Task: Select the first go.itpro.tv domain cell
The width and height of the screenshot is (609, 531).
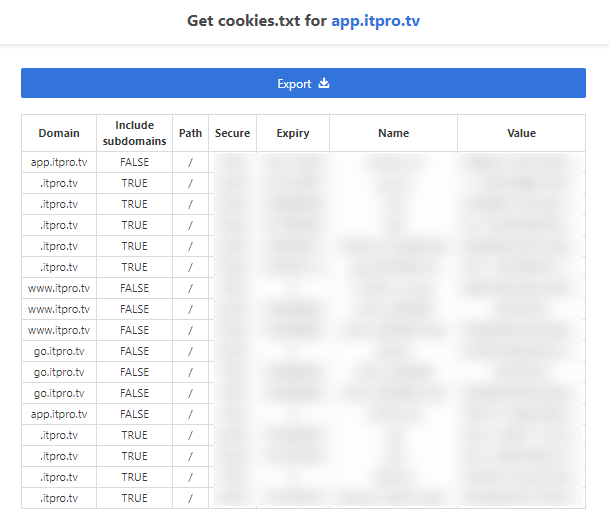Action: pos(59,351)
